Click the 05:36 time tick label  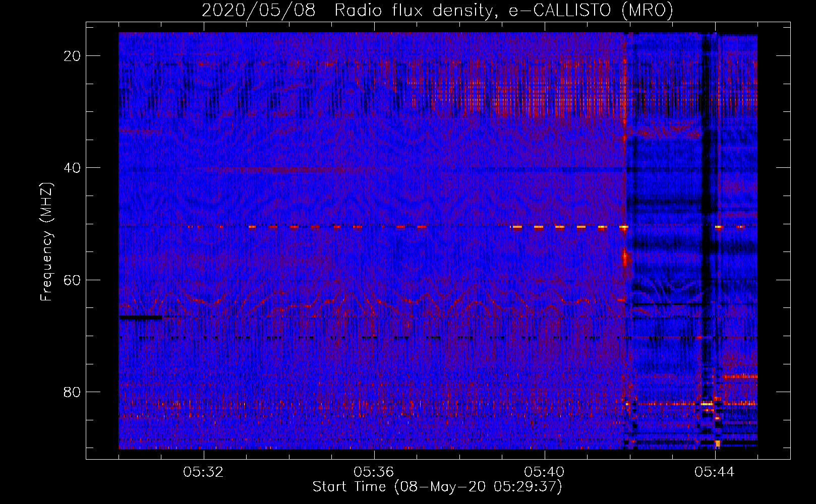(374, 472)
